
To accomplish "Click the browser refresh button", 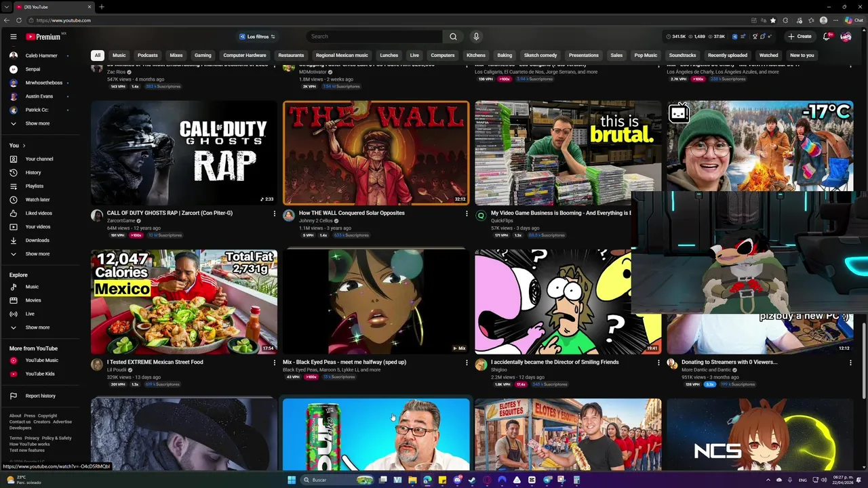I will click(18, 20).
